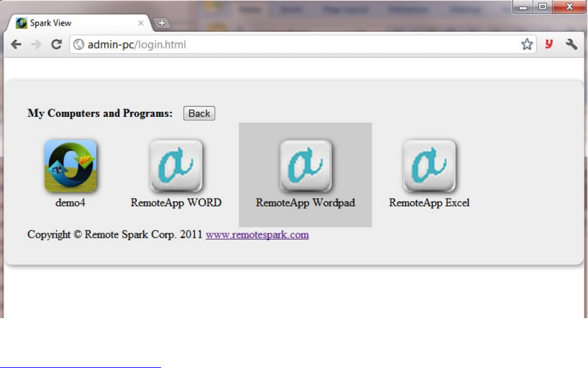The image size is (588, 368).
Task: Click the RemoteApp Excel label
Action: click(x=429, y=203)
